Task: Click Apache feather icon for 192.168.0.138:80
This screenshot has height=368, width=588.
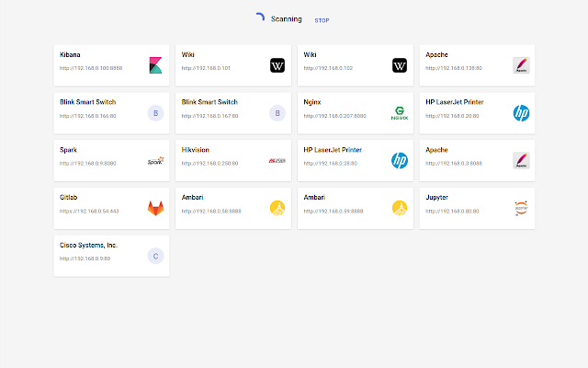Action: 521,65
